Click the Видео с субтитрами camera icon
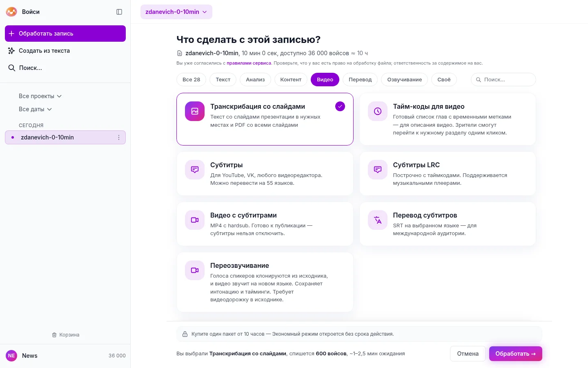Image resolution: width=588 pixels, height=368 pixels. point(195,220)
